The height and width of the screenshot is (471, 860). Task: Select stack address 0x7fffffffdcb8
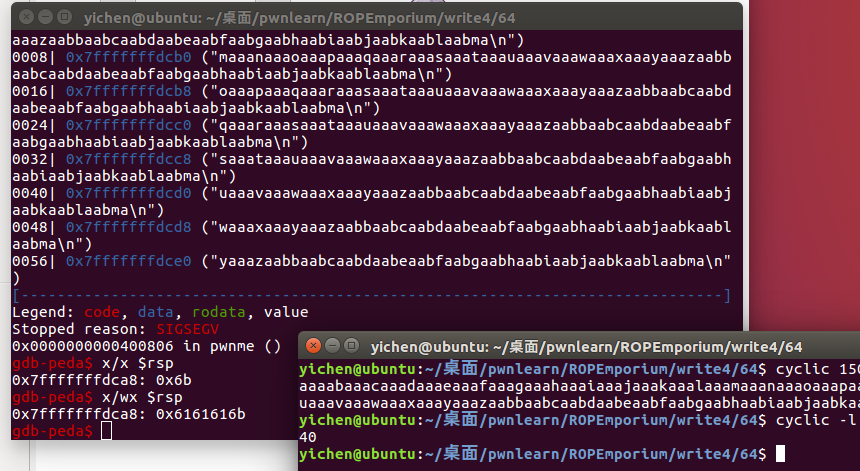[129, 91]
